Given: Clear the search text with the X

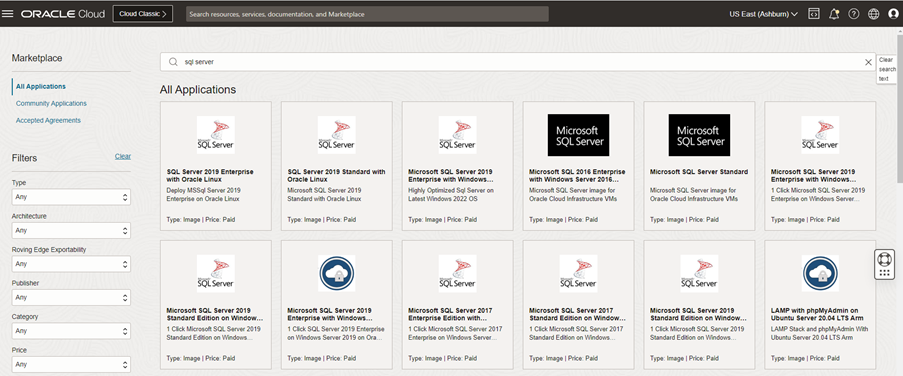Looking at the screenshot, I should [x=868, y=62].
